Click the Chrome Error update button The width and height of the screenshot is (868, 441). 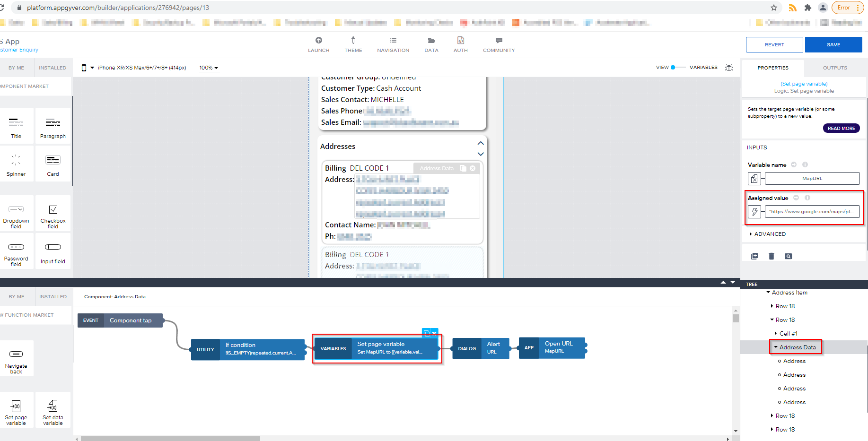[847, 8]
